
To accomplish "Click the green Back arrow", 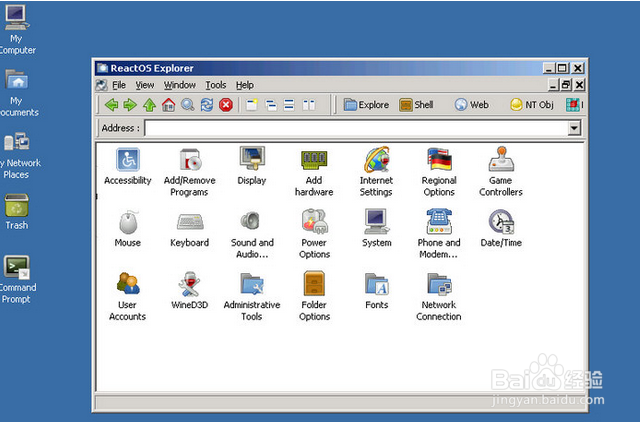I will pos(111,105).
